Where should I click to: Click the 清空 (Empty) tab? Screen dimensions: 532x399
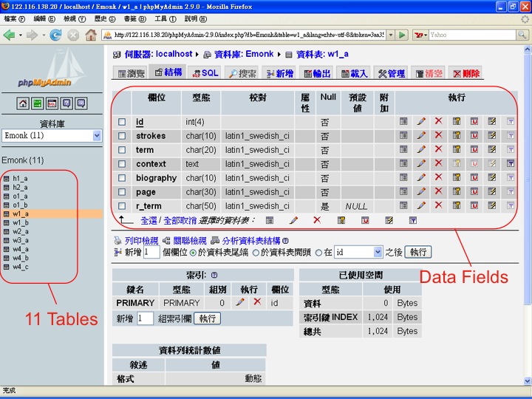[429, 73]
